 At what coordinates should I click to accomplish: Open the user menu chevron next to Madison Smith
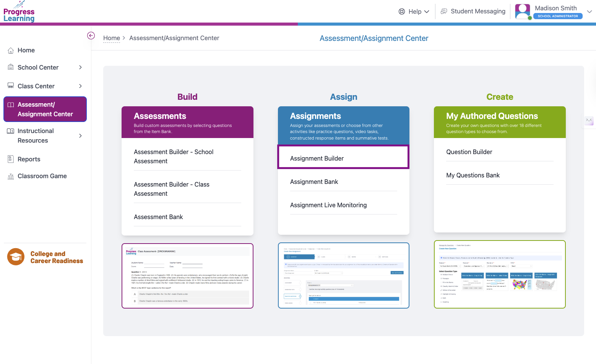[x=590, y=11]
